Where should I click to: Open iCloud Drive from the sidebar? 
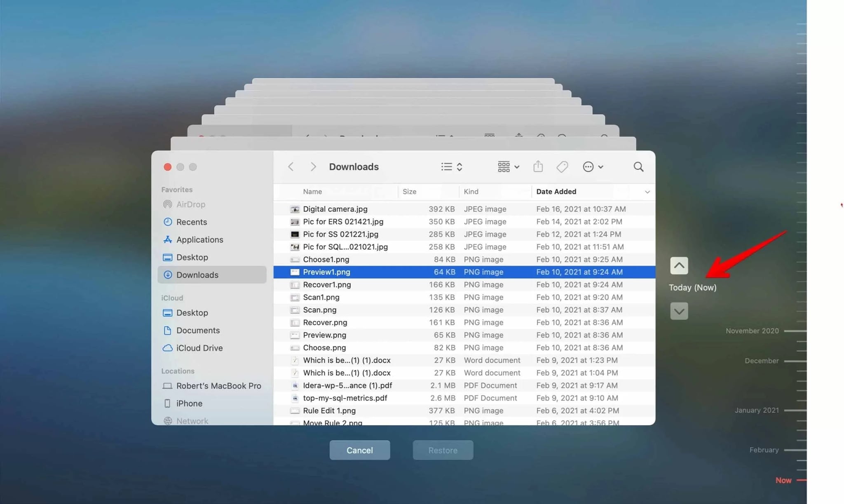199,348
